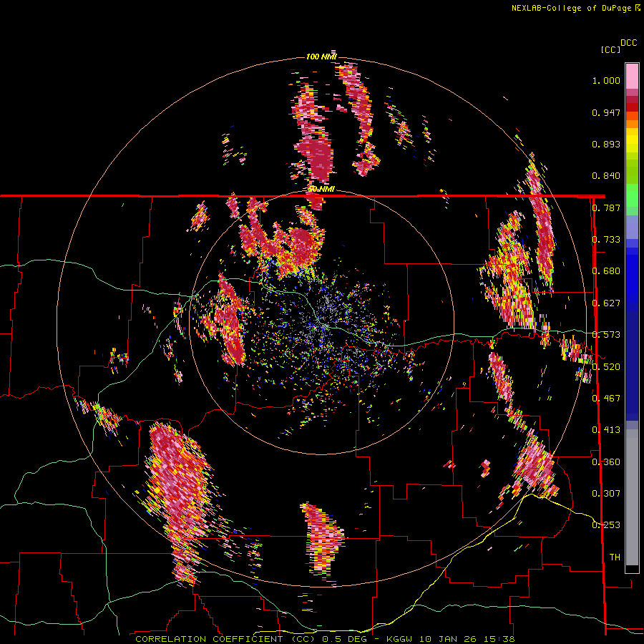644x644 pixels.
Task: Pick the yellow color bar segment near 0.893
Action: (x=632, y=140)
